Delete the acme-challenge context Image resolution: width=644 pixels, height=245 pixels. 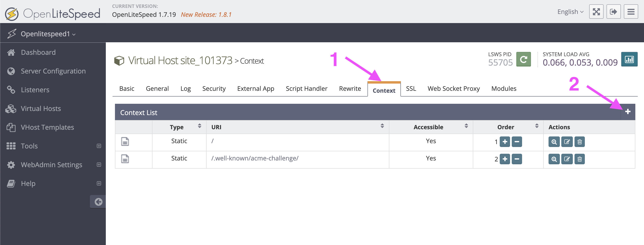(580, 159)
